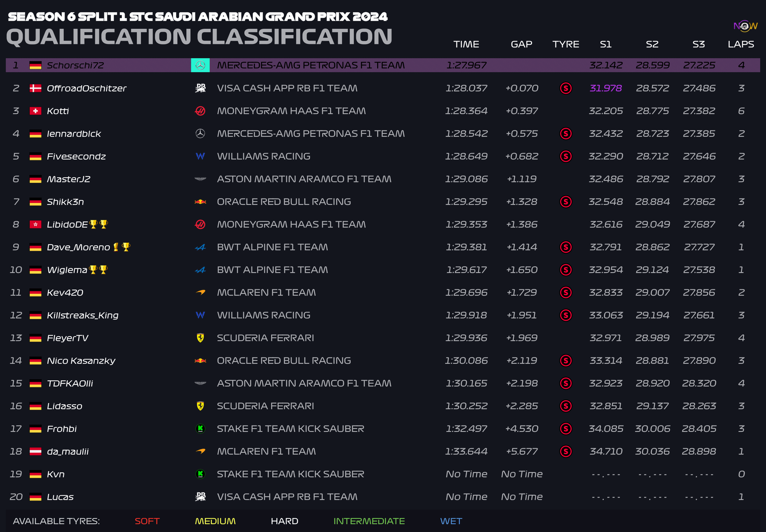Click the S2 column header
This screenshot has width=766, height=532.
coord(652,44)
